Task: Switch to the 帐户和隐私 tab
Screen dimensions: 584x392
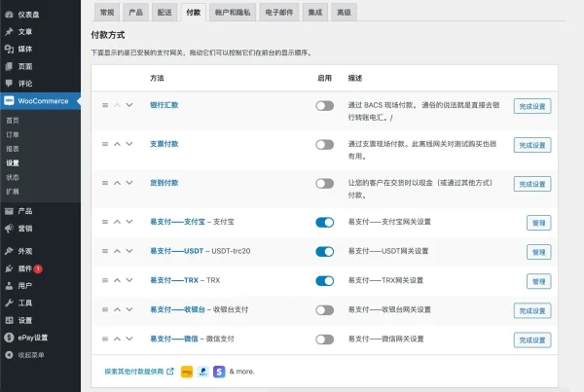Action: point(233,13)
